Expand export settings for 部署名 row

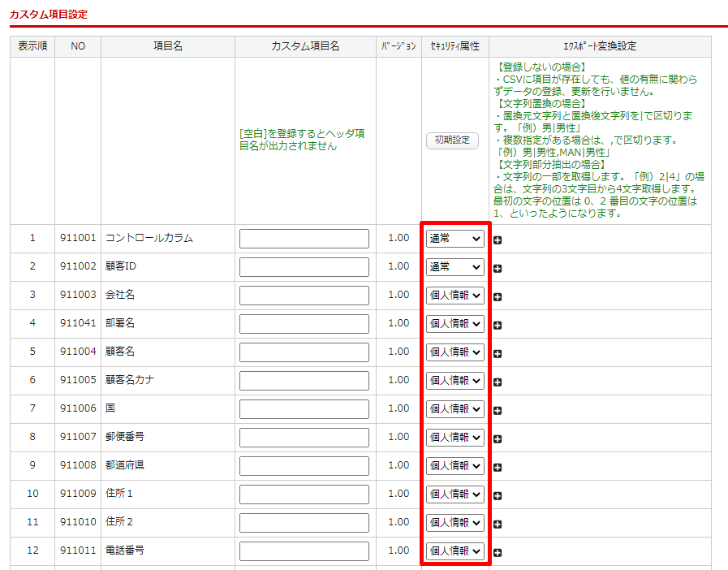pyautogui.click(x=498, y=326)
